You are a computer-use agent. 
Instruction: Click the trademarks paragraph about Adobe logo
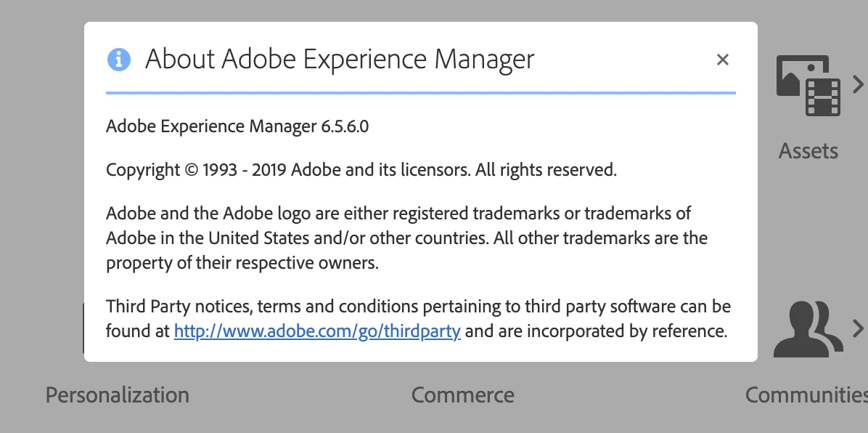pyautogui.click(x=398, y=238)
